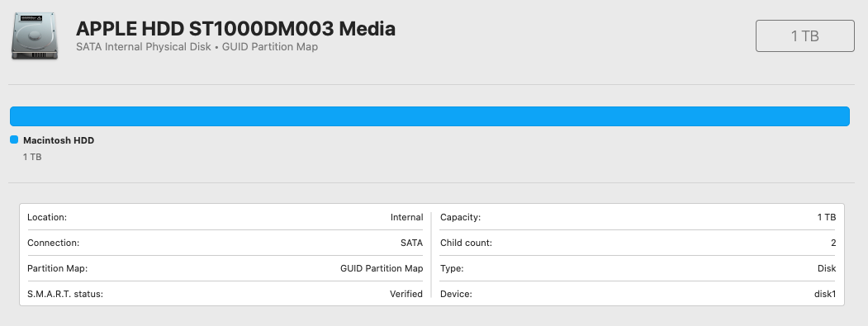This screenshot has width=868, height=326.
Task: Click the 1 TB capacity box
Action: 805,36
